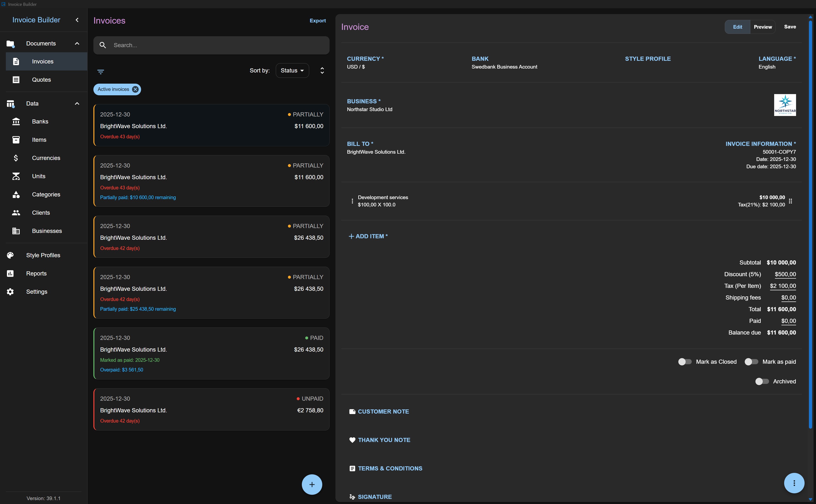Viewport: 816px width, 504px height.
Task: Open Currencies data page
Action: coord(47,158)
